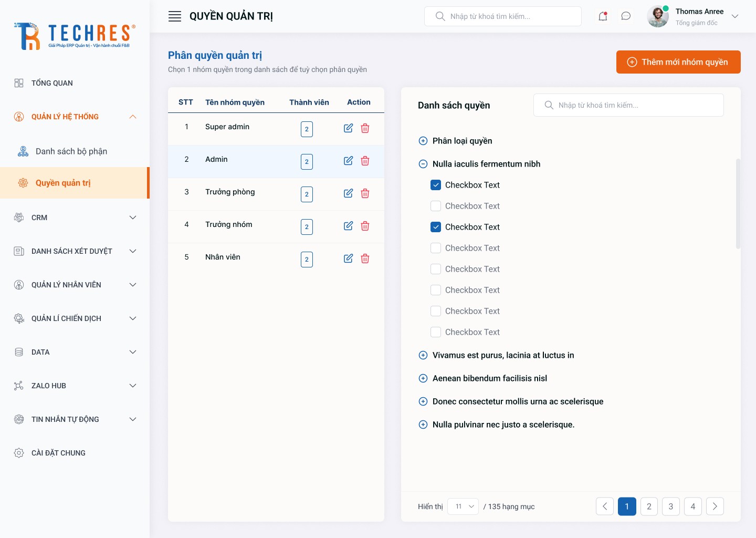Check the fifth Checkbox Text
756x538 pixels.
(x=436, y=269)
